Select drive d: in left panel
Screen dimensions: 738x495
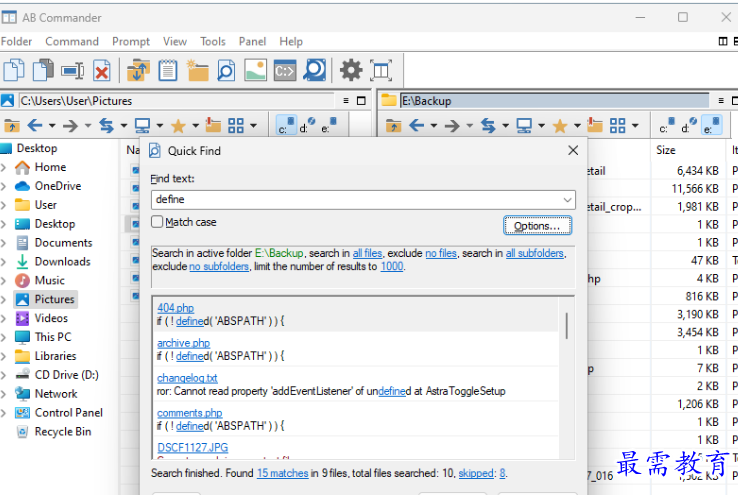[307, 126]
